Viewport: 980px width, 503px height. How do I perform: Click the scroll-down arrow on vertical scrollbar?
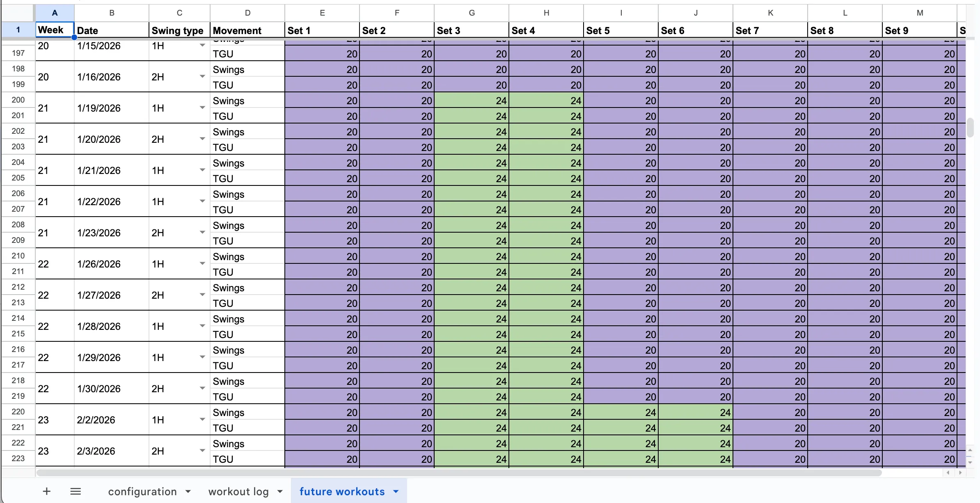(x=971, y=462)
